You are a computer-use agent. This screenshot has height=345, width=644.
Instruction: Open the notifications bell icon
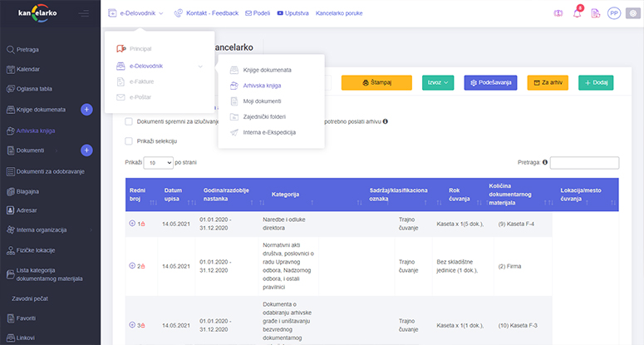[x=577, y=13]
